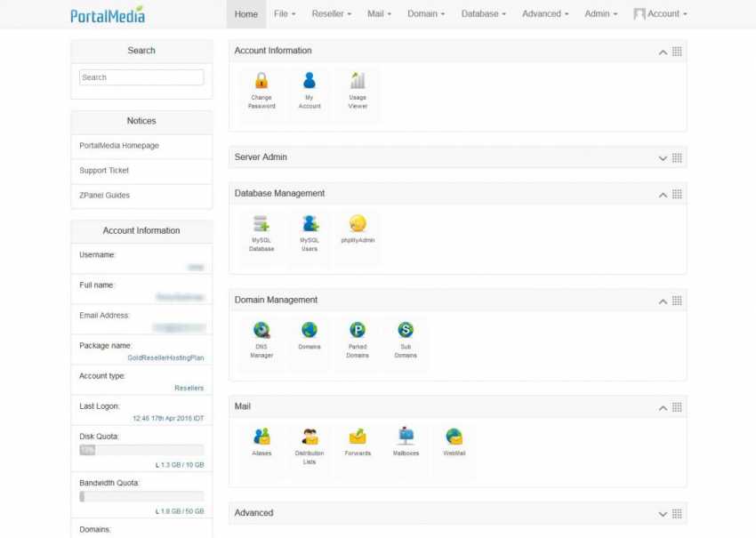Image resolution: width=756 pixels, height=538 pixels.
Task: Go to the Home tab
Action: coord(245,14)
